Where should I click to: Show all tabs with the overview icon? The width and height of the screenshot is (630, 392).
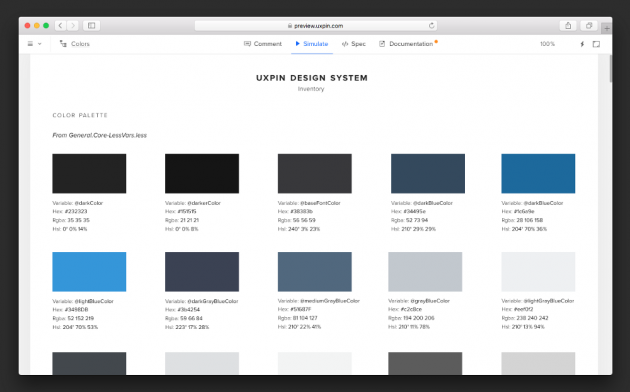(589, 26)
